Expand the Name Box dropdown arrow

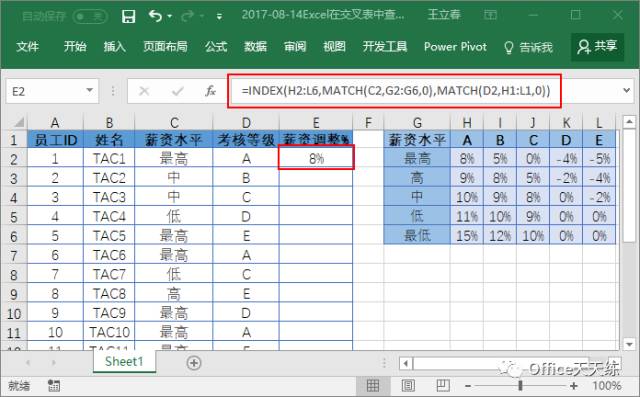pyautogui.click(x=90, y=90)
